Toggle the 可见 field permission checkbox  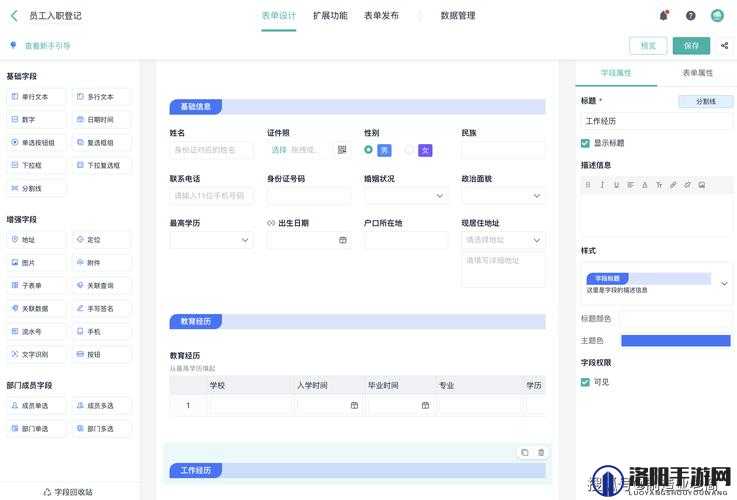[585, 382]
